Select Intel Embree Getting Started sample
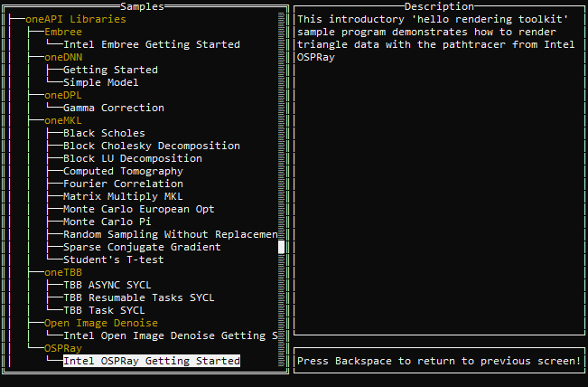Viewport: 588px width, 387px height. point(152,44)
